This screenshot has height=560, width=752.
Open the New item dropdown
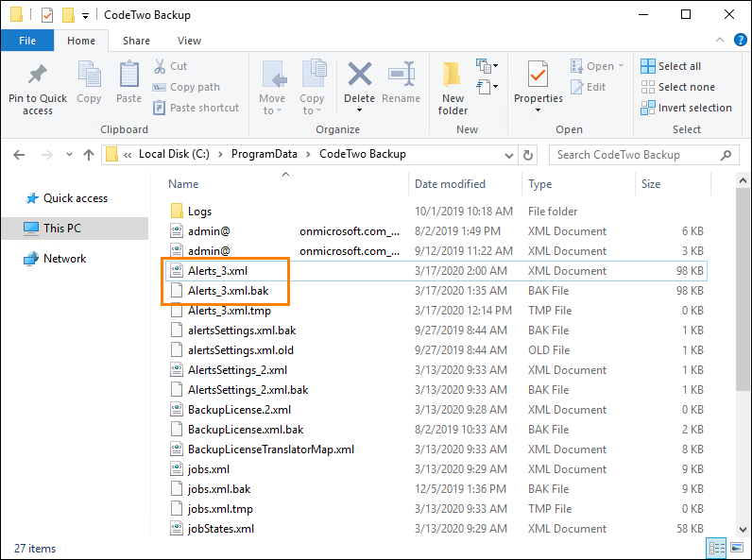point(487,66)
